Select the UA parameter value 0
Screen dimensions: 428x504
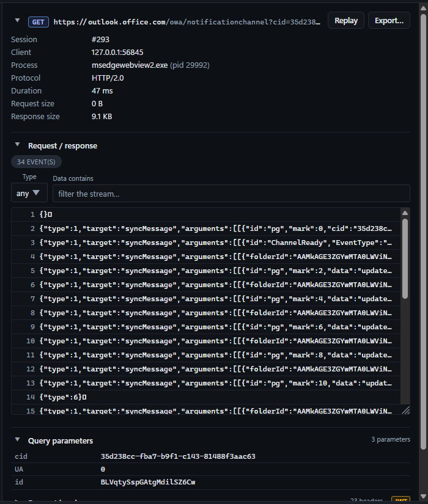(103, 469)
